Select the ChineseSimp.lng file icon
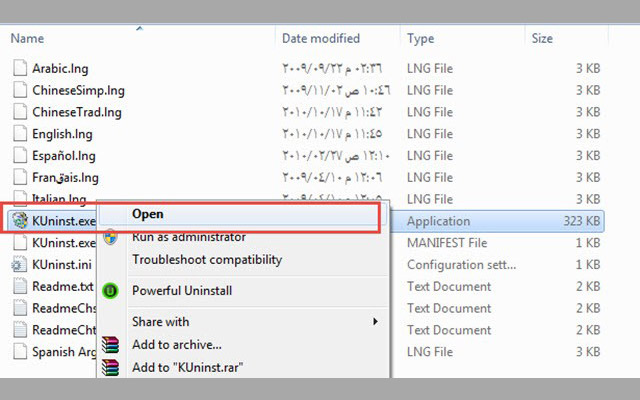 (18, 90)
